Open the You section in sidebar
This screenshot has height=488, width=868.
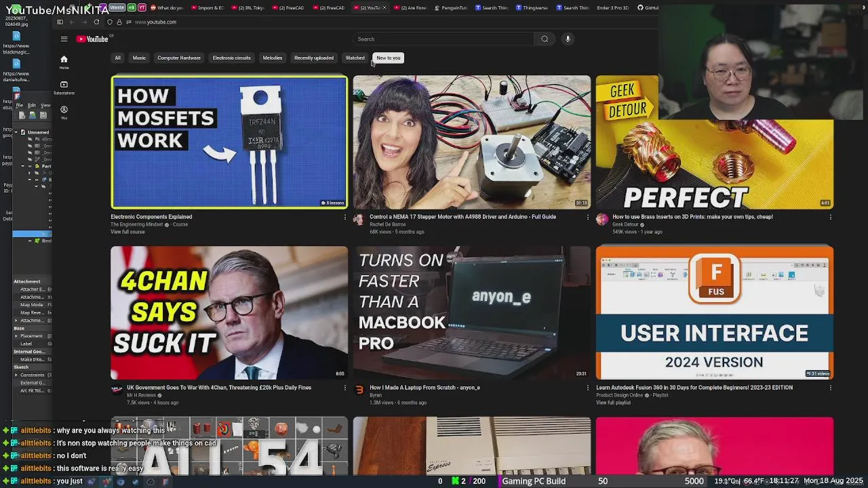point(64,112)
